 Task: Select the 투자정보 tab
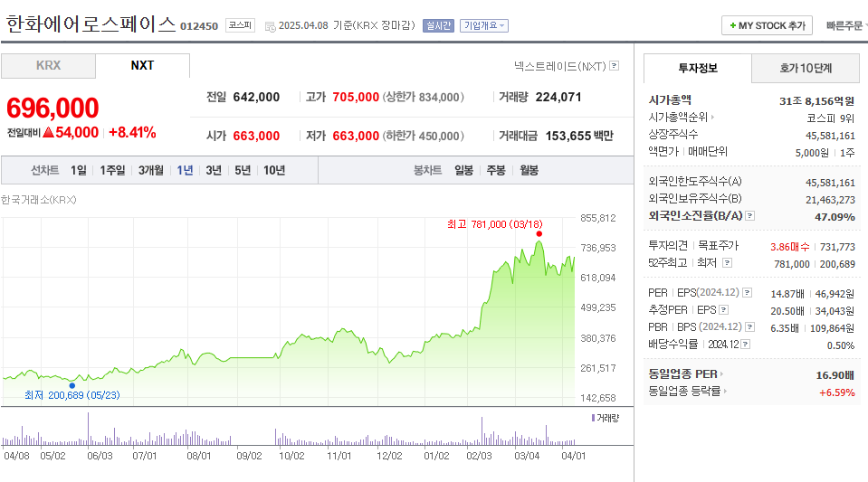(698, 68)
